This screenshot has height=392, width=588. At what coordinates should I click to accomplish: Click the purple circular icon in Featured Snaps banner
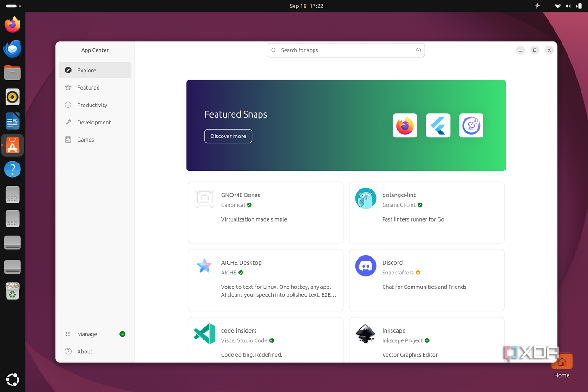tap(471, 125)
